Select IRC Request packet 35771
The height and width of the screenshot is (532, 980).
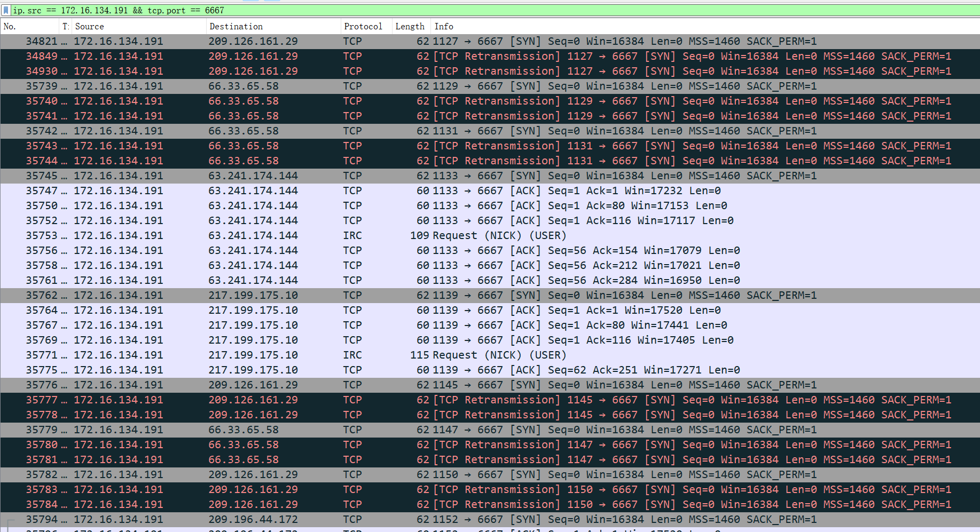click(490, 355)
